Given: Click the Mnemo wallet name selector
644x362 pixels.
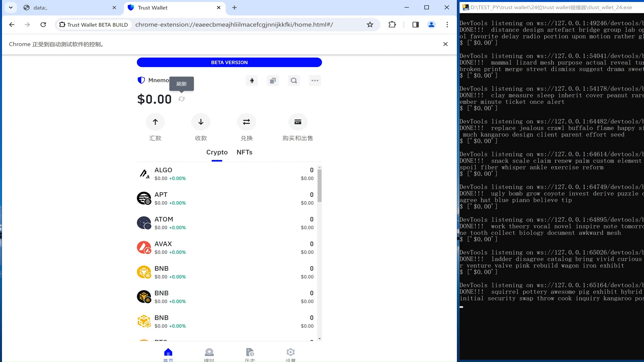Looking at the screenshot, I should pyautogui.click(x=159, y=80).
